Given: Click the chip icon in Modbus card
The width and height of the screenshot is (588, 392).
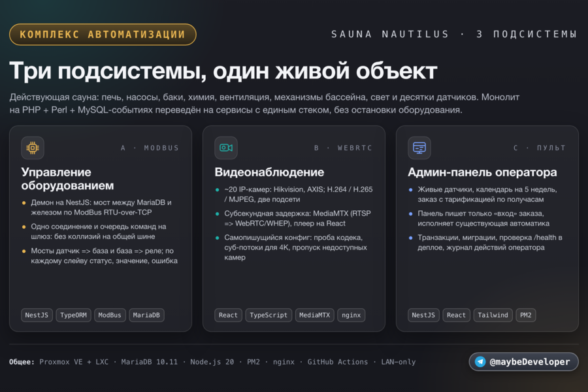Looking at the screenshot, I should (33, 148).
